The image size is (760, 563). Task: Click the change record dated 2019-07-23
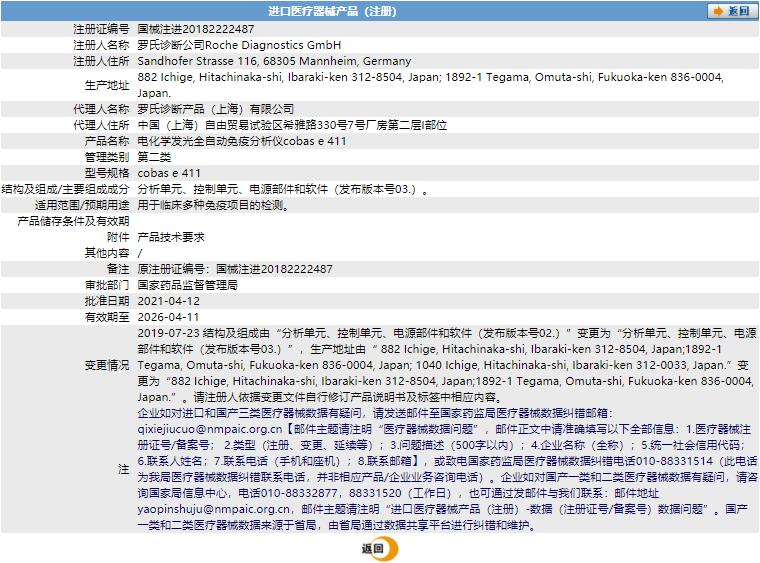coord(447,365)
